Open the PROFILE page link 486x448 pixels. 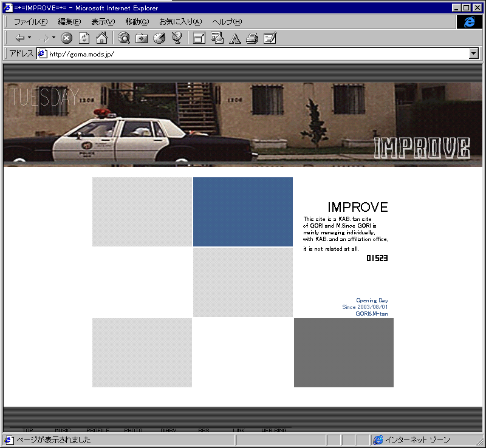(98, 430)
